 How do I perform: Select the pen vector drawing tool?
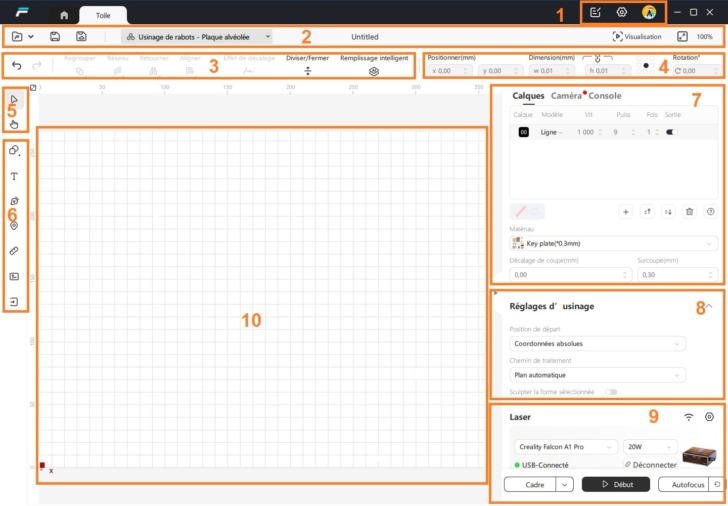click(x=14, y=201)
